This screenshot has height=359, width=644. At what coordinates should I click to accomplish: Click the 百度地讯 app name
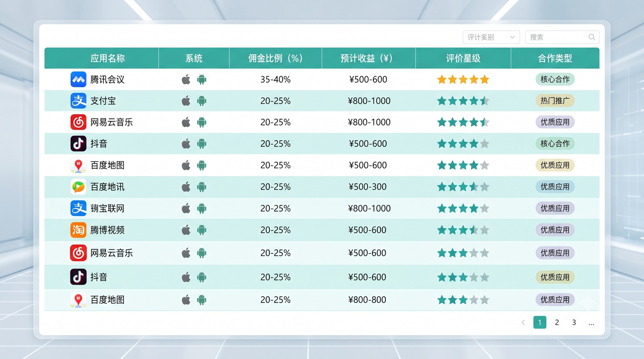coord(107,187)
